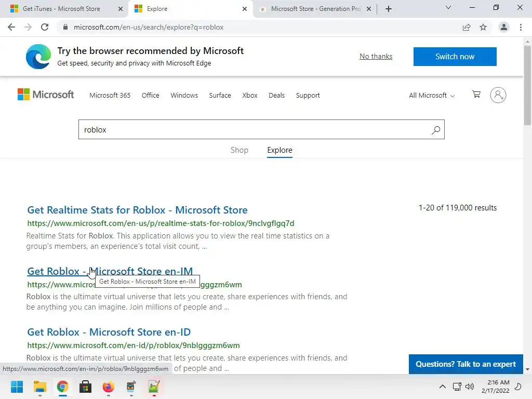Open the Deals nav link
Image resolution: width=532 pixels, height=399 pixels.
pos(276,96)
